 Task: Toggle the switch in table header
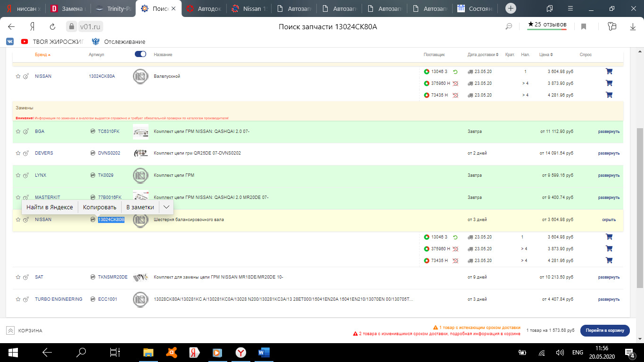click(x=140, y=54)
